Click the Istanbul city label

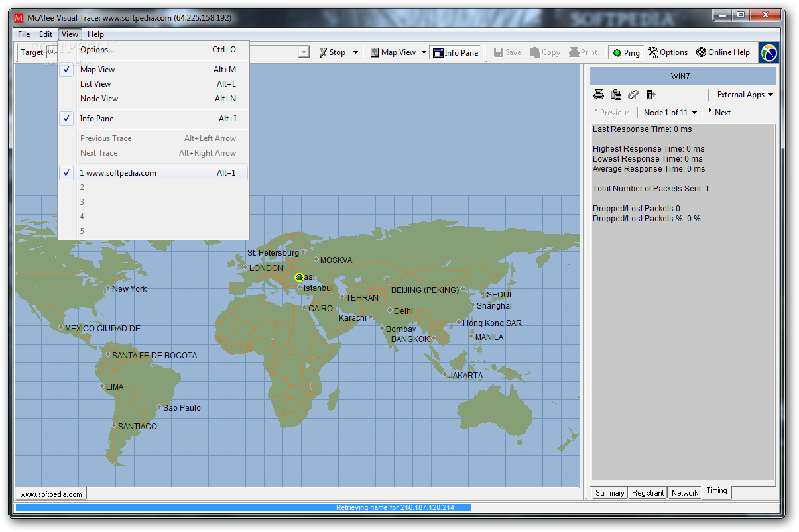click(x=318, y=288)
